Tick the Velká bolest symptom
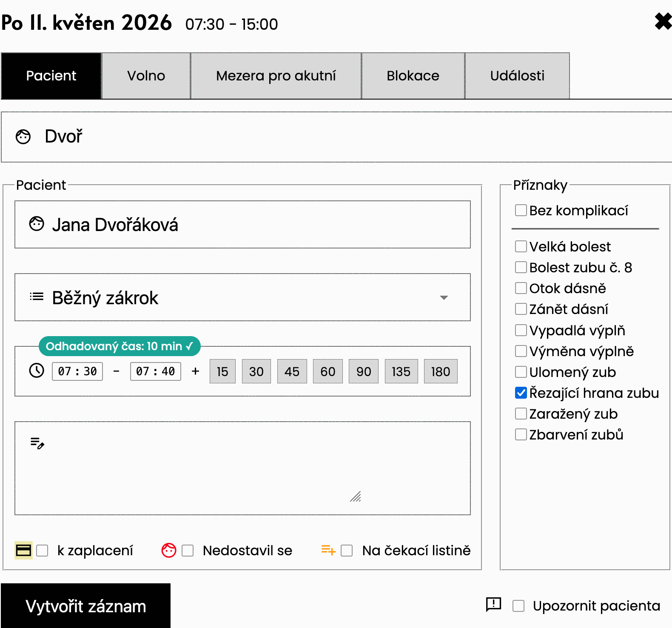Viewport: 672px width, 628px height. tap(521, 246)
